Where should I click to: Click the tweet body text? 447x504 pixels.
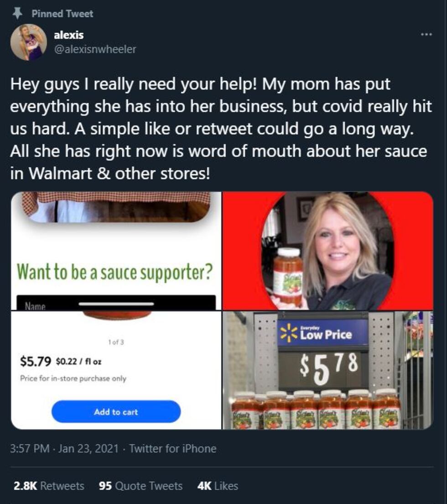pos(221,129)
